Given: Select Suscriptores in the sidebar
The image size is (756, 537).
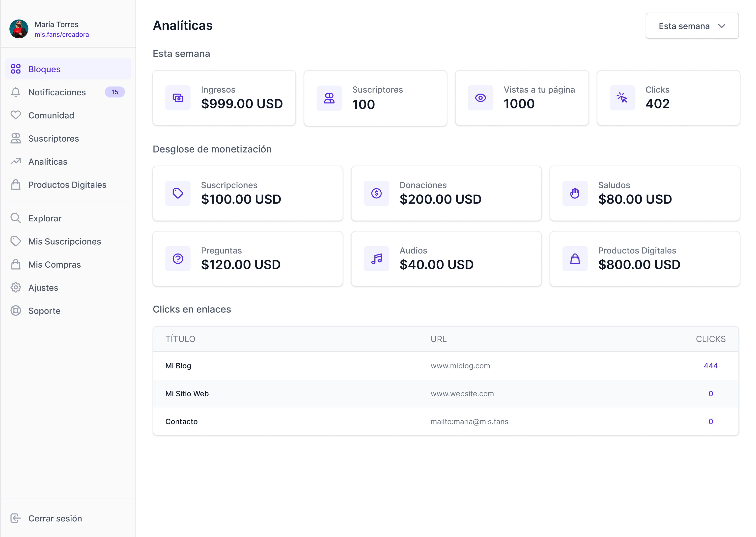Looking at the screenshot, I should [68, 139].
